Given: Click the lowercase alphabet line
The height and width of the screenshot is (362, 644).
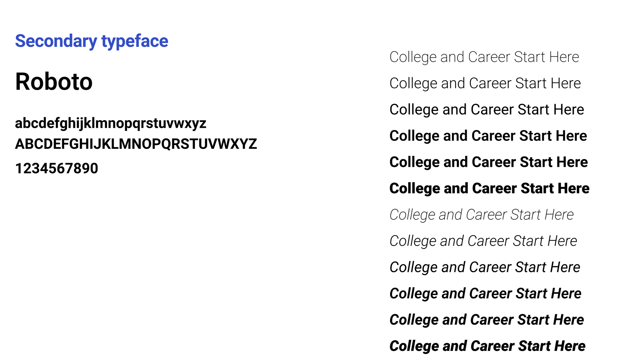Looking at the screenshot, I should click(x=111, y=123).
